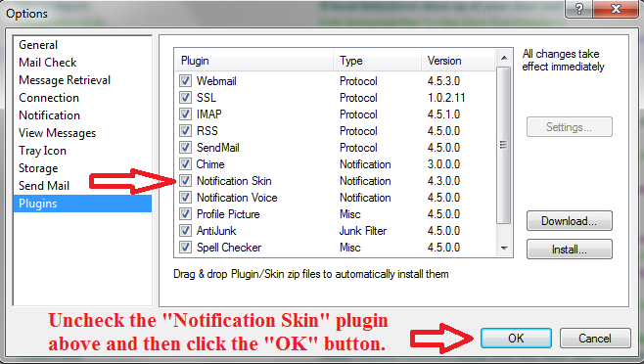Sort by the Type column header
The image size is (644, 364).
(x=377, y=61)
